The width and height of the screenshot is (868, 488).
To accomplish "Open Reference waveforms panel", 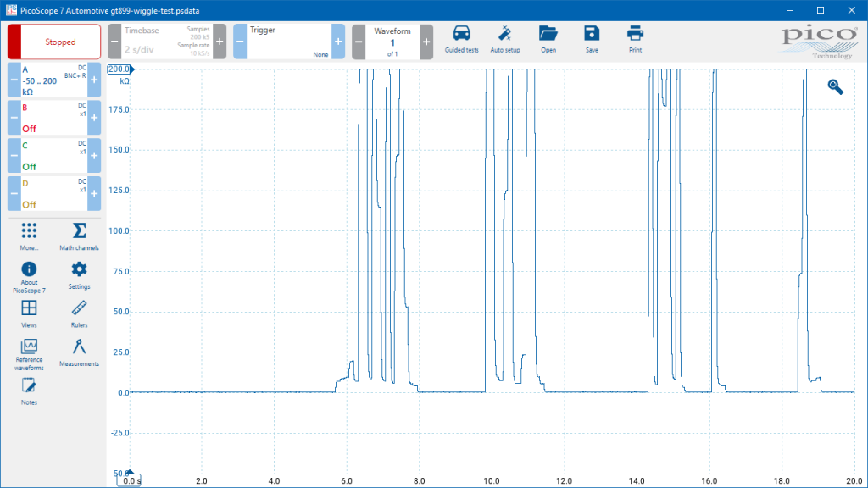I will coord(29,355).
